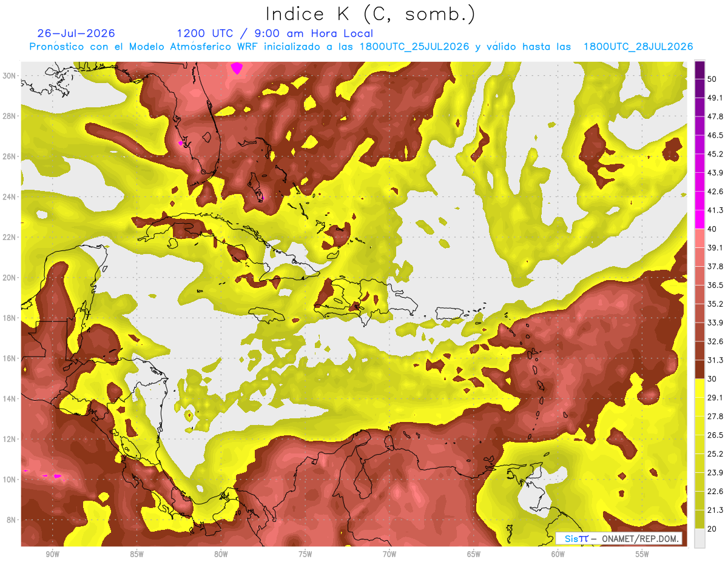Click the '70W' longitude axis label
The image size is (728, 562).
389,555
